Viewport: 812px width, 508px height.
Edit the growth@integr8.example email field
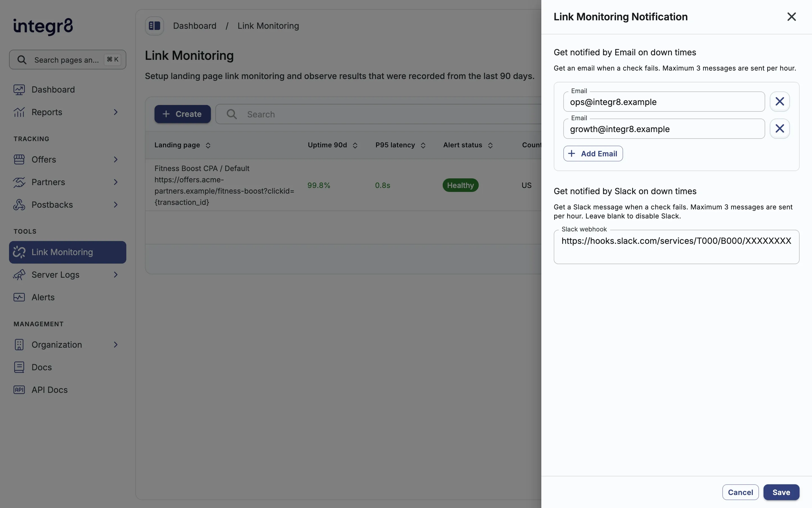coord(664,129)
